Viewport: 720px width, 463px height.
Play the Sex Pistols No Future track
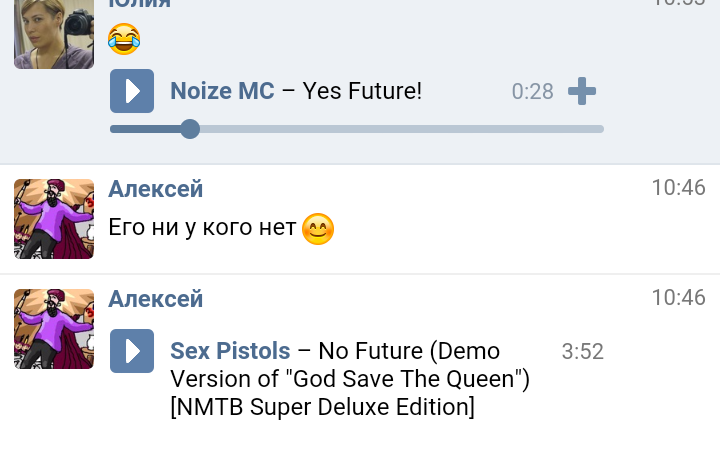coord(132,351)
